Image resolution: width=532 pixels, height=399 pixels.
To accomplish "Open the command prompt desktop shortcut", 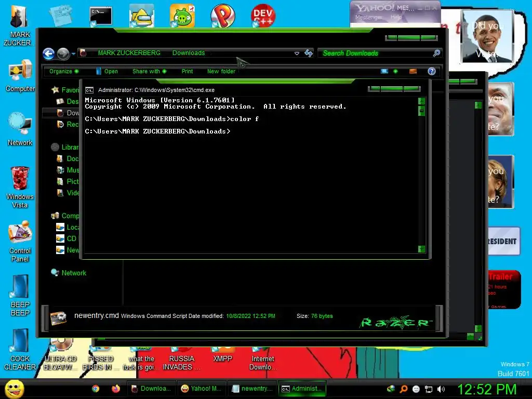I will coord(101,16).
